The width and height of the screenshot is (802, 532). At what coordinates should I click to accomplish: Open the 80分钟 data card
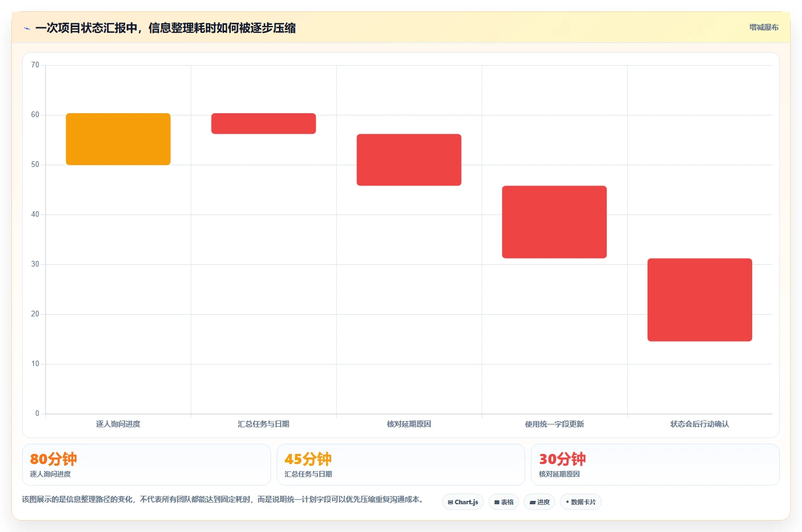click(147, 465)
